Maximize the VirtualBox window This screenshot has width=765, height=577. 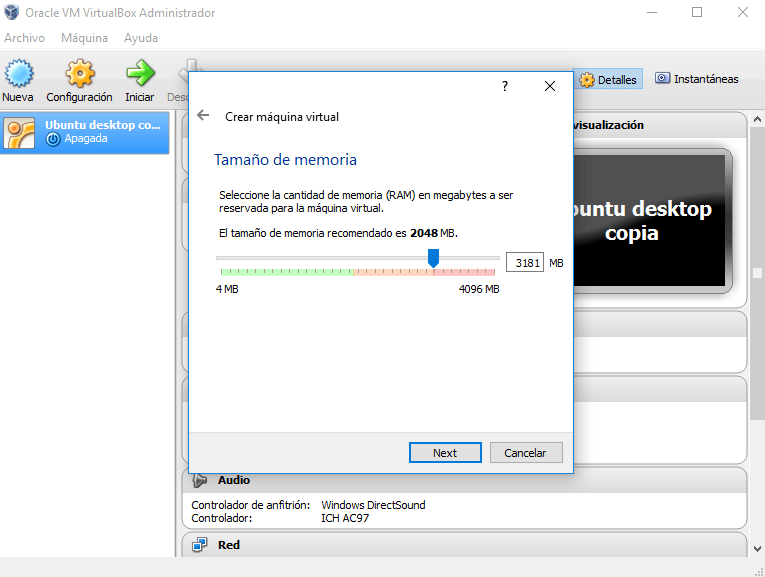pos(697,12)
